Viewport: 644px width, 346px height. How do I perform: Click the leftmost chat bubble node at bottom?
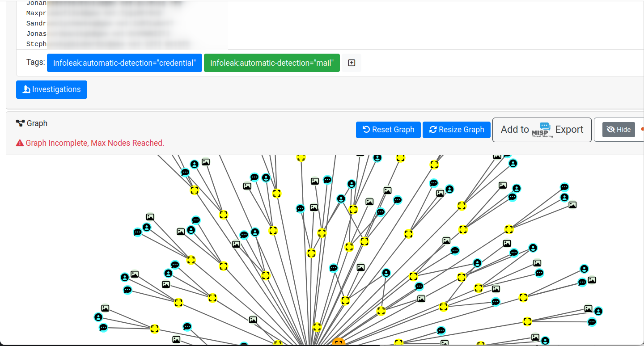103,328
